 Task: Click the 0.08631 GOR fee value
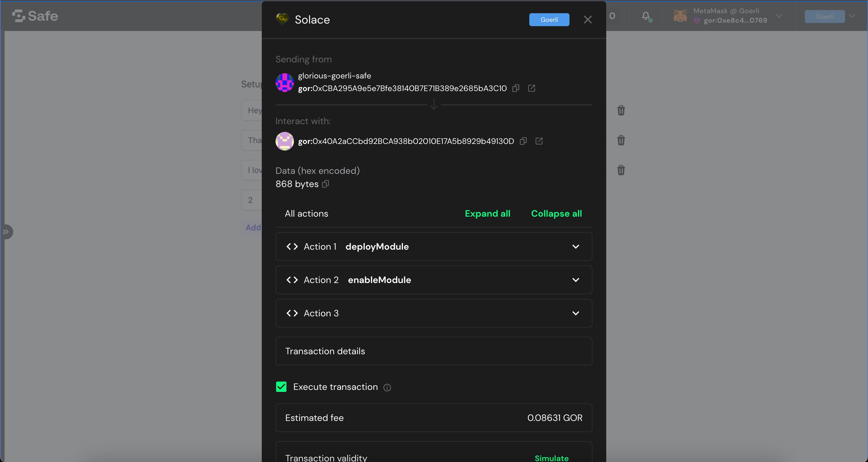point(555,418)
